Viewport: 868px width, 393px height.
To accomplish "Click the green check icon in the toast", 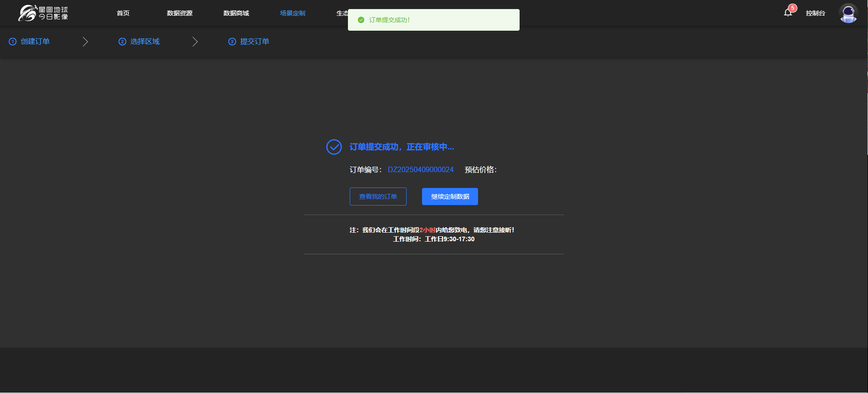I will pos(361,20).
